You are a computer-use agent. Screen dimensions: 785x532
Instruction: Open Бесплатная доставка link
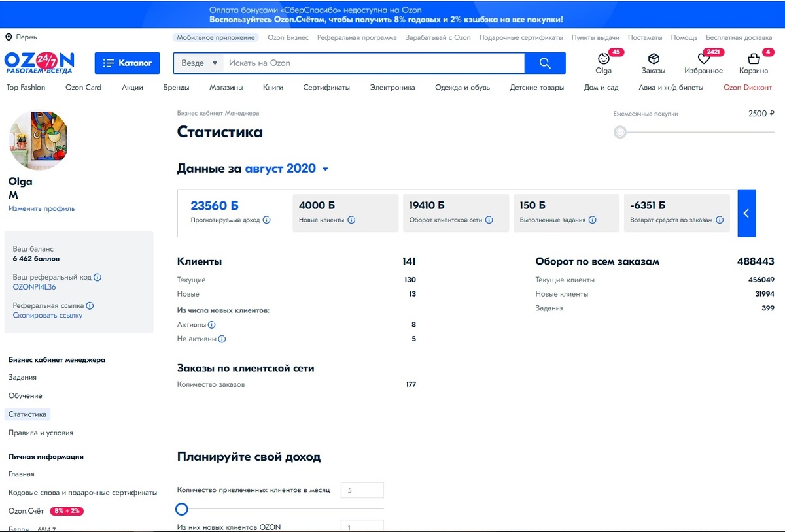click(739, 37)
